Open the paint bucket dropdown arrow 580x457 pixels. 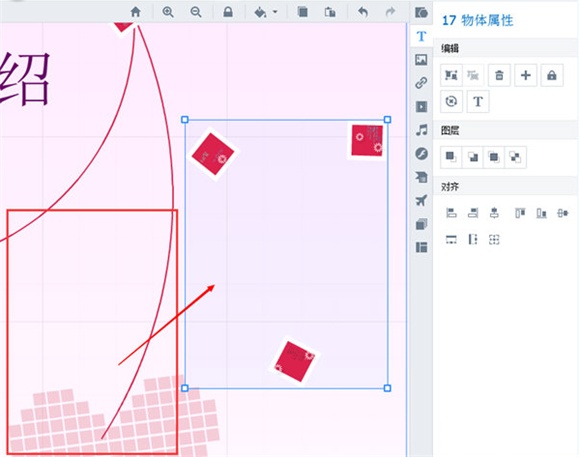275,12
